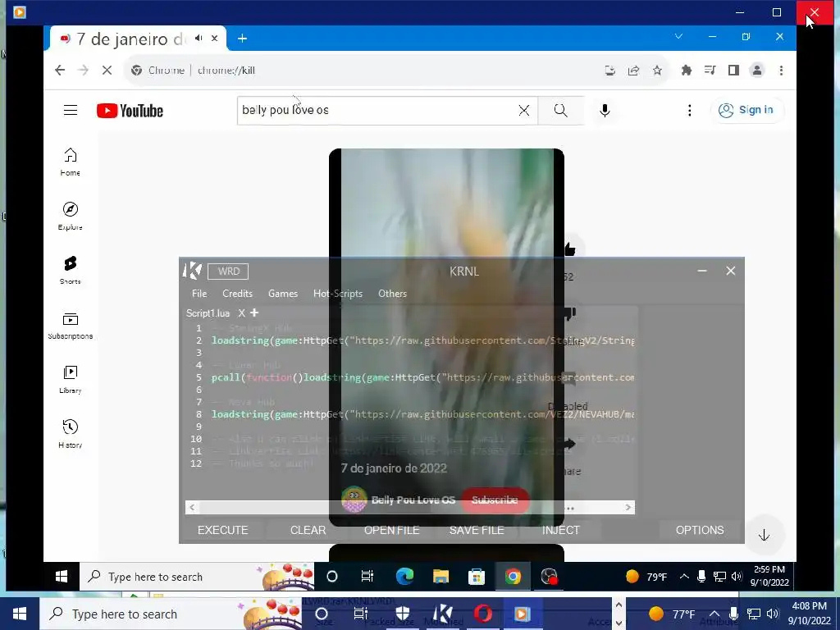840x630 pixels.
Task: Open File Explorer from recorded taskbar
Action: [x=441, y=577]
